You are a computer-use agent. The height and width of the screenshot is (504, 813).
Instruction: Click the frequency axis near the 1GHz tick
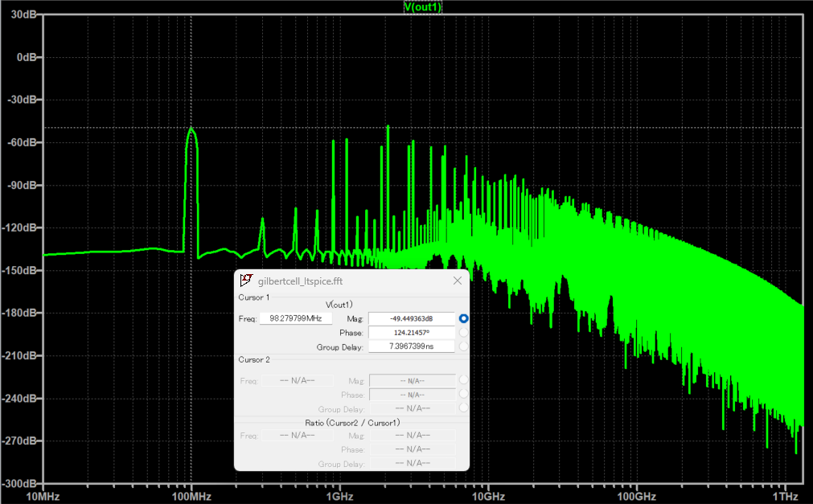click(x=339, y=496)
